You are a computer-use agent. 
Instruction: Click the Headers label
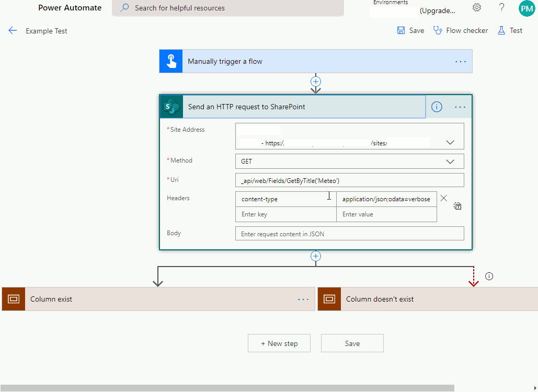coord(178,198)
